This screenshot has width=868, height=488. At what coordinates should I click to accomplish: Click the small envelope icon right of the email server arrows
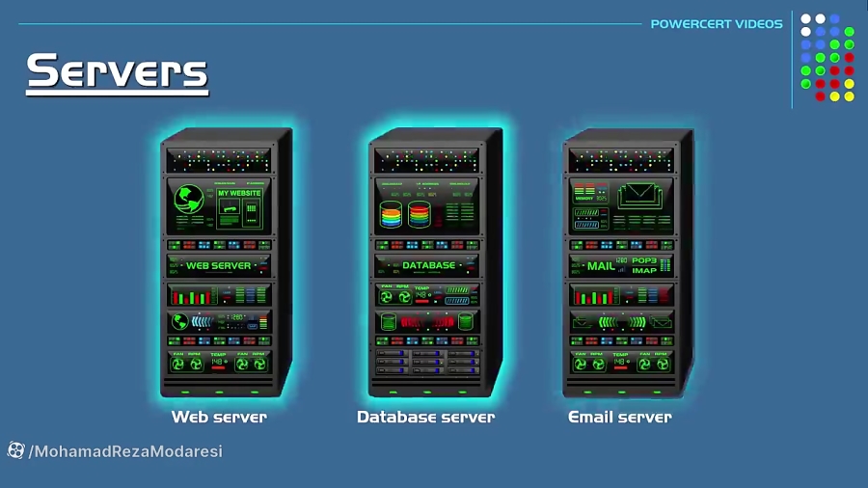[x=661, y=321]
